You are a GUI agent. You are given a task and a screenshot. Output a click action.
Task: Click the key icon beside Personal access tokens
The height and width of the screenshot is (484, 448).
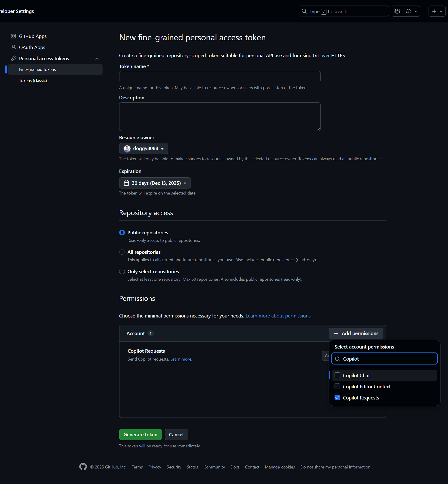[13, 58]
